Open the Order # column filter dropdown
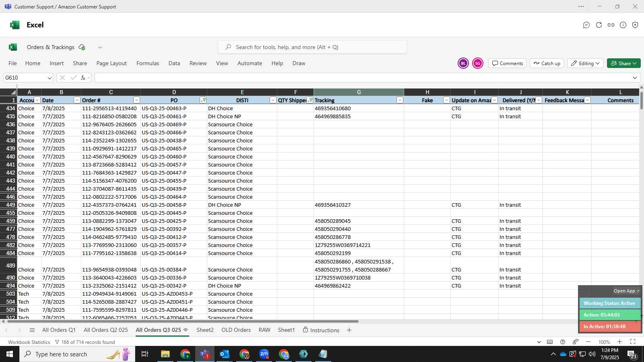The height and width of the screenshot is (362, 644). pyautogui.click(x=136, y=100)
